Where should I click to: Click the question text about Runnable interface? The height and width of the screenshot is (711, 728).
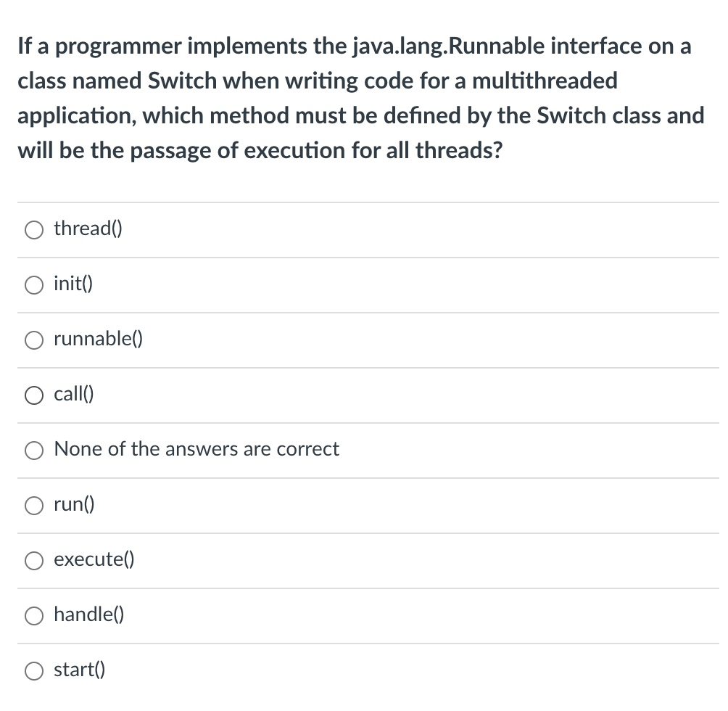click(x=360, y=98)
